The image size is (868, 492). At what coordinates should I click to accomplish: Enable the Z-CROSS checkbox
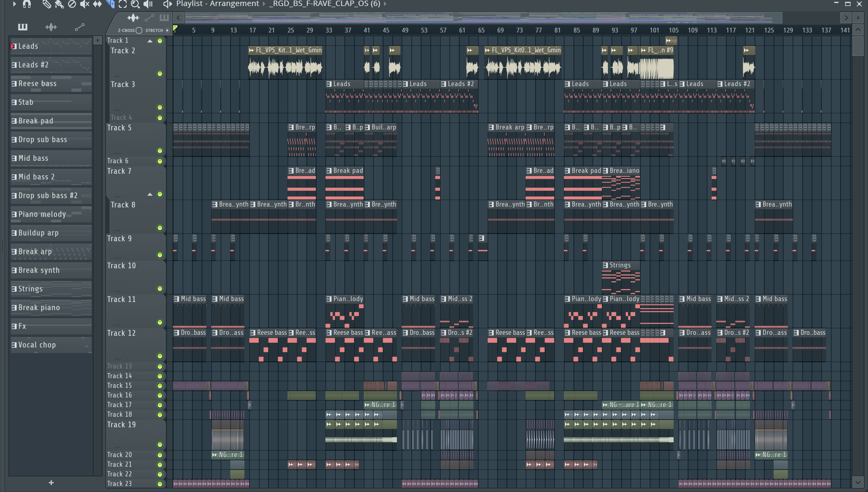click(x=139, y=30)
